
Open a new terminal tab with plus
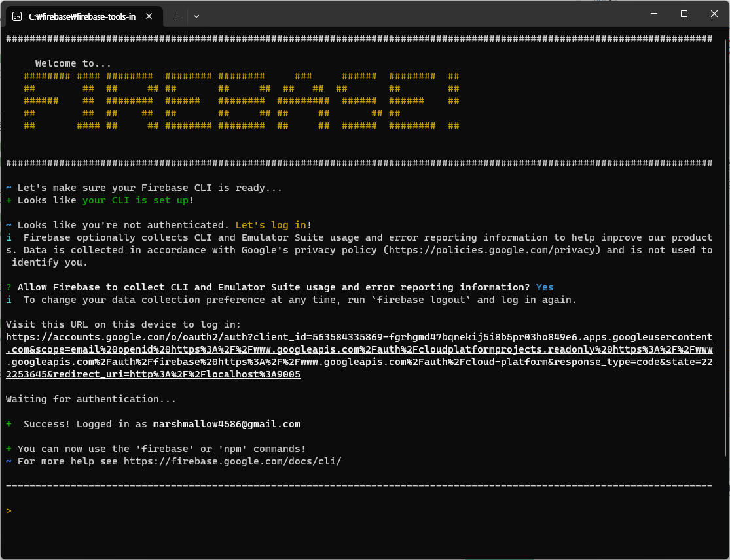pos(177,16)
